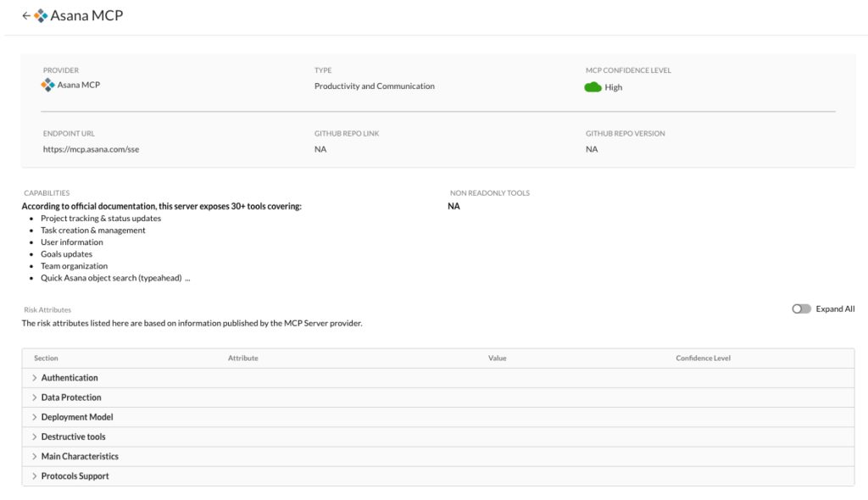Click the NA value under GitHub Repo Link
This screenshot has width=868, height=500.
(x=320, y=149)
